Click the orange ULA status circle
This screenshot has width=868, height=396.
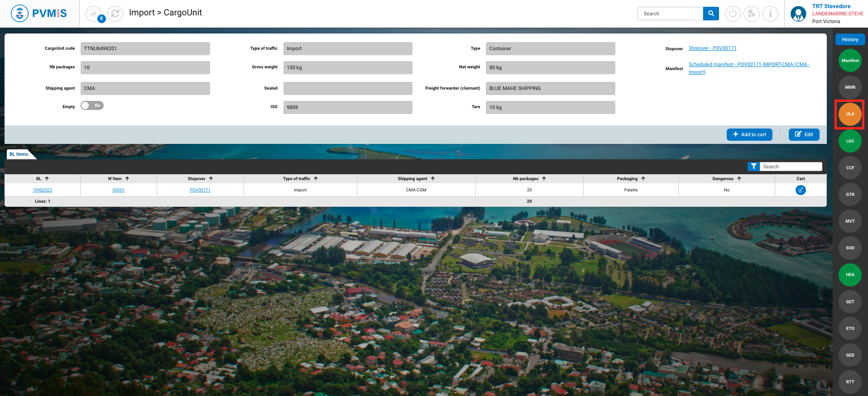(x=850, y=114)
